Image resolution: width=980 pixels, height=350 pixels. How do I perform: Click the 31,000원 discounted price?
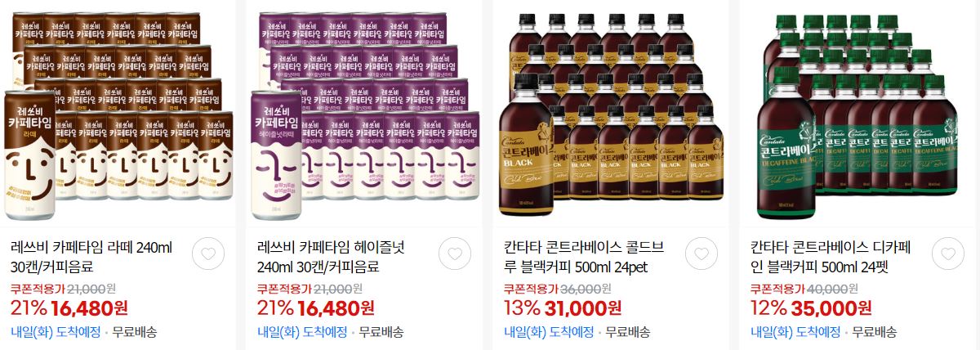coord(582,308)
